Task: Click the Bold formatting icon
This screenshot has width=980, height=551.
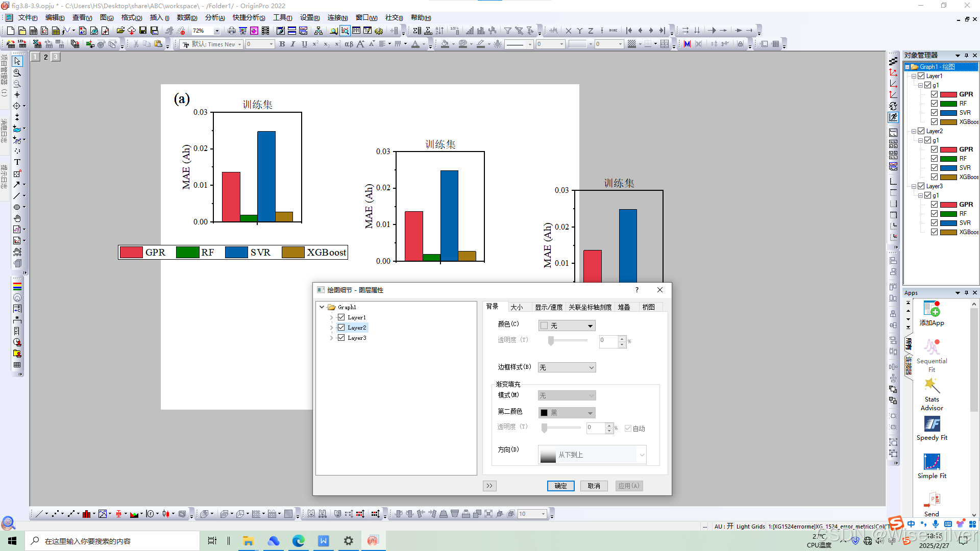Action: point(282,44)
